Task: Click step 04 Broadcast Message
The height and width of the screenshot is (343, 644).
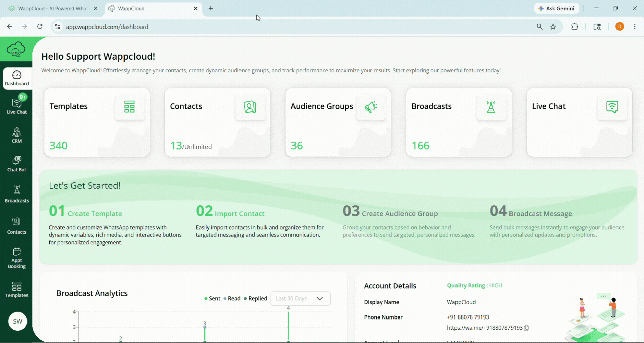Action: pos(531,212)
